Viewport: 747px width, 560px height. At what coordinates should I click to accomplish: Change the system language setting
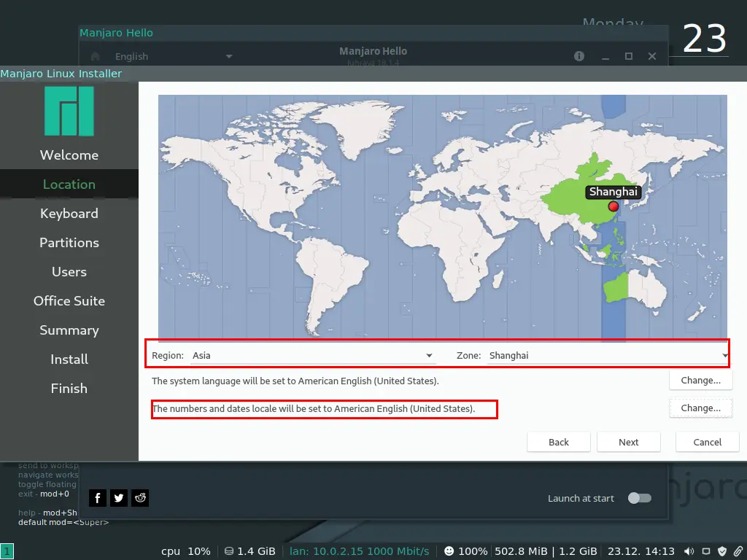point(700,380)
